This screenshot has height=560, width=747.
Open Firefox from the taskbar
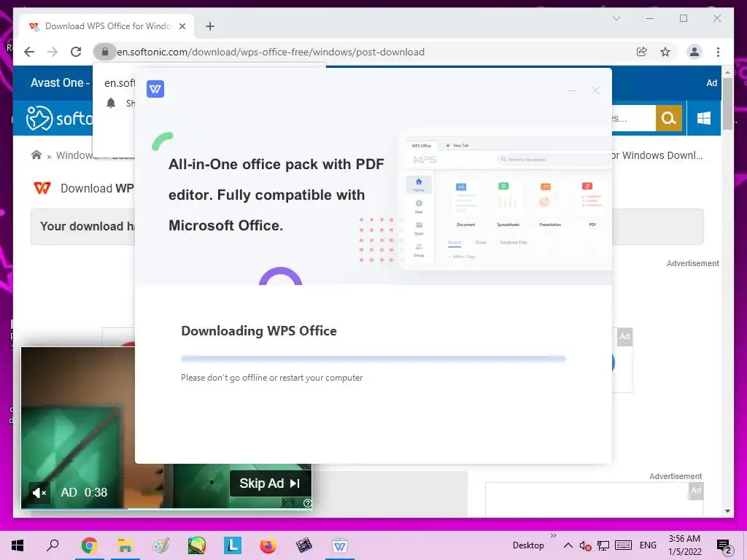click(268, 545)
